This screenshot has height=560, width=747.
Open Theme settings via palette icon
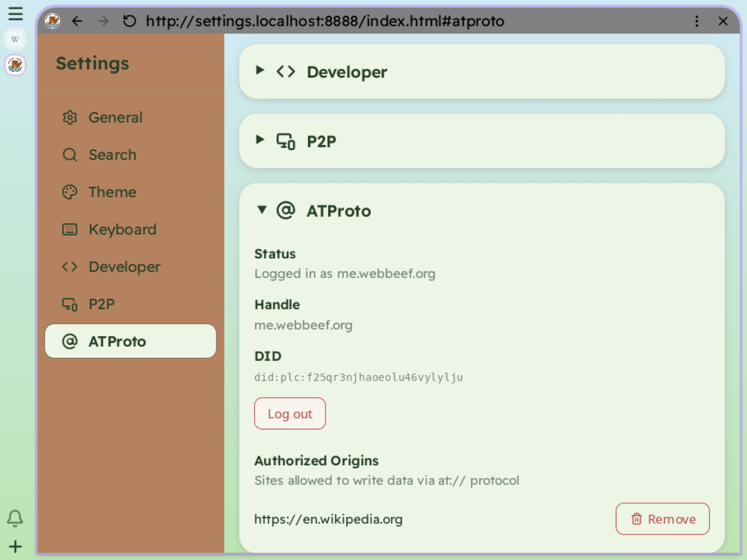(70, 192)
